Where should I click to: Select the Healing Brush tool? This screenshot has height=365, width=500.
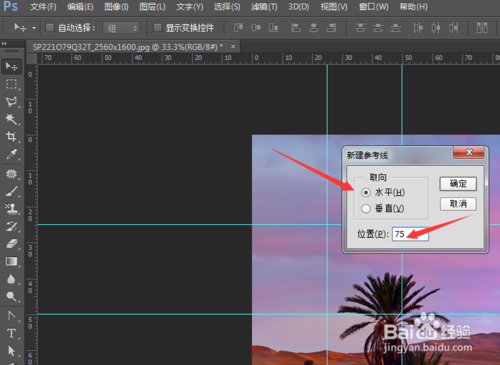12,174
